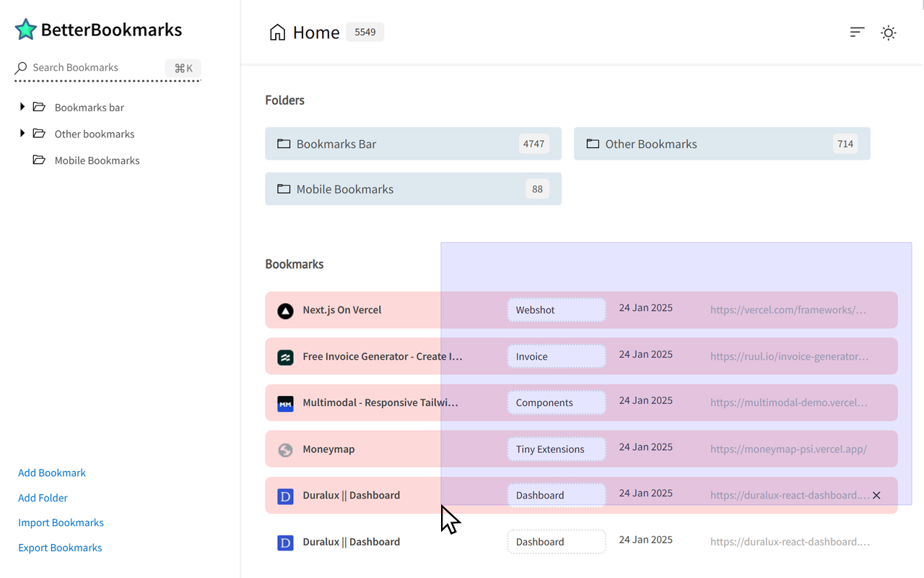Click the BetterBookmarks title text
The width and height of the screenshot is (924, 578).
point(111,30)
